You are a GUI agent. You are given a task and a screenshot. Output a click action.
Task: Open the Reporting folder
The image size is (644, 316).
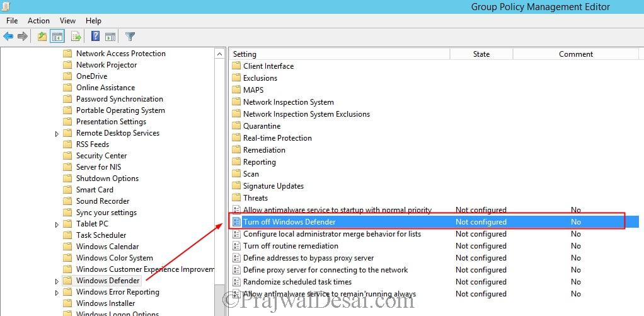pyautogui.click(x=259, y=162)
